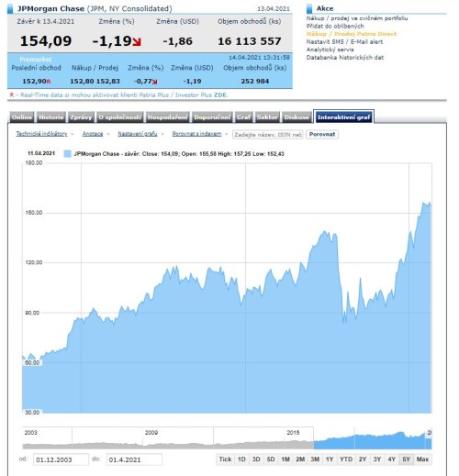Click the 2003 area of the navigator timeline
The image size is (459, 476).
tap(30, 433)
